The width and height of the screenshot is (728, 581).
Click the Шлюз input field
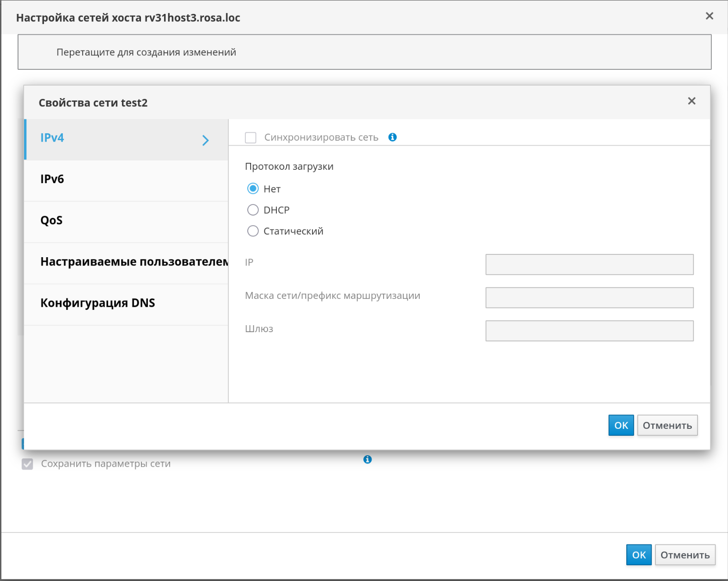click(589, 331)
